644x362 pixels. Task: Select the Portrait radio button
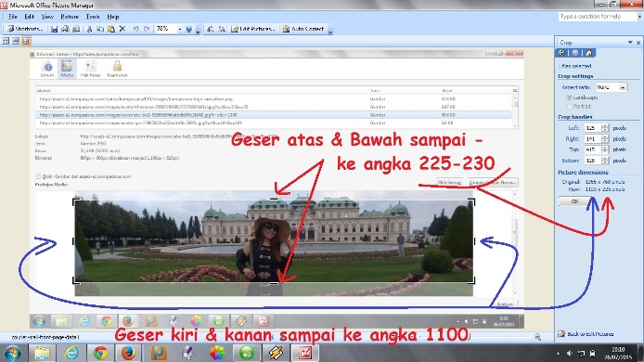(569, 106)
